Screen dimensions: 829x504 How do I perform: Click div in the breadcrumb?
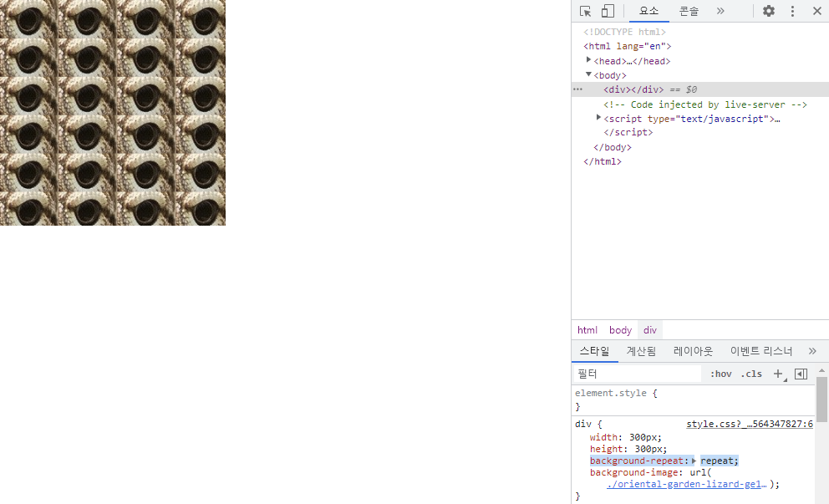pos(650,330)
